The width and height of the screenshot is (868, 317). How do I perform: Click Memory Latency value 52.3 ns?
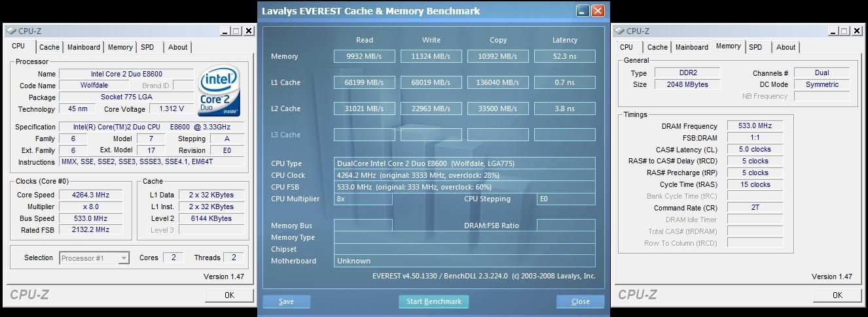click(564, 57)
